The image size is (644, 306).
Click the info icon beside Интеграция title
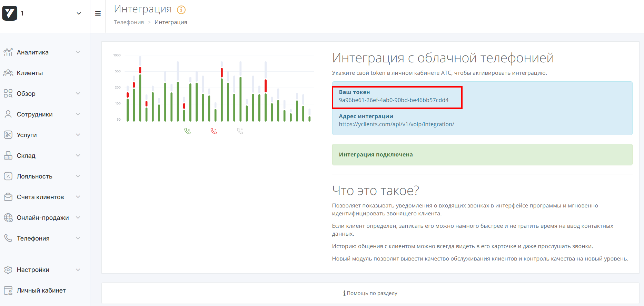click(181, 10)
